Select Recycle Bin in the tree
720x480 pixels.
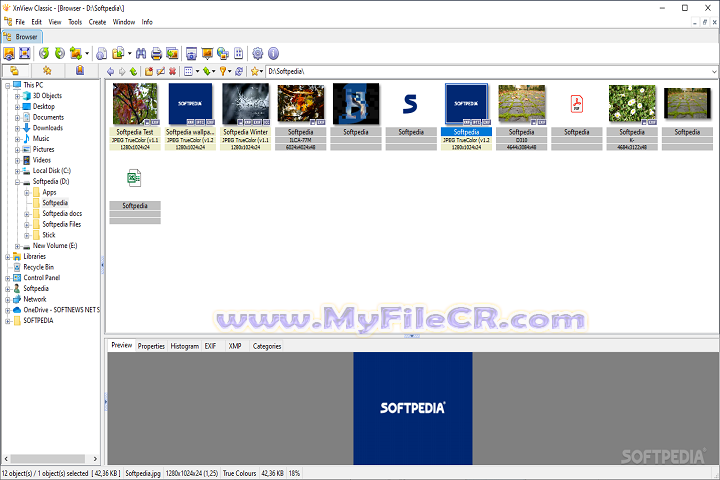[39, 267]
